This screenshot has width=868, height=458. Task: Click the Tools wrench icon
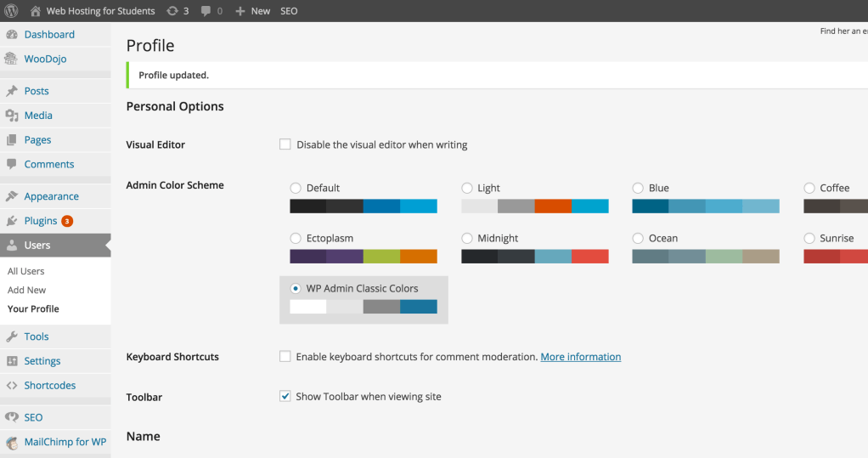(x=12, y=336)
